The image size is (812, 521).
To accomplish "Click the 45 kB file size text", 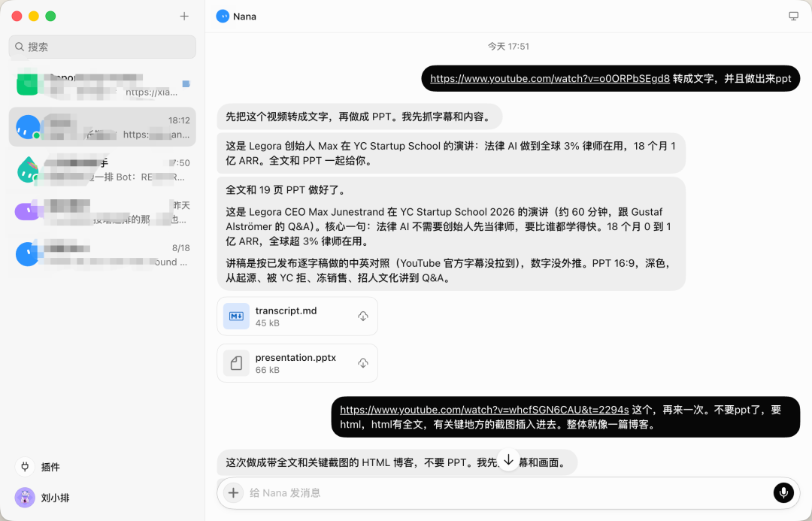I will tap(267, 323).
